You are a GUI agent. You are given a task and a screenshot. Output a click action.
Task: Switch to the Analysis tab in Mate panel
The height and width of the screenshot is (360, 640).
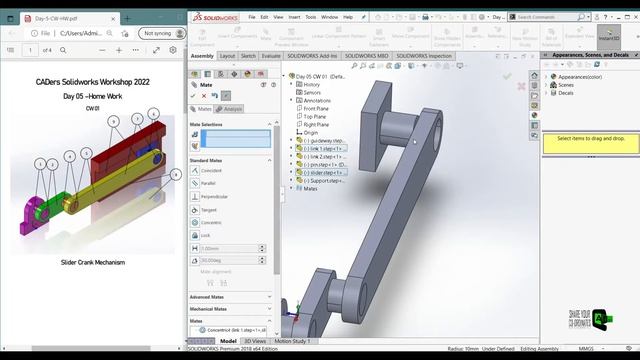(229, 109)
